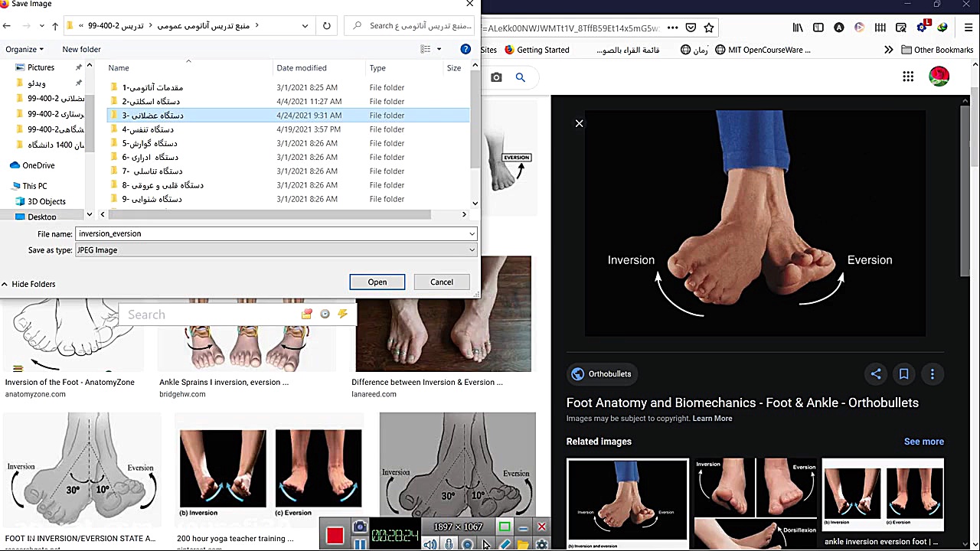Sort by Date modified column

(302, 68)
